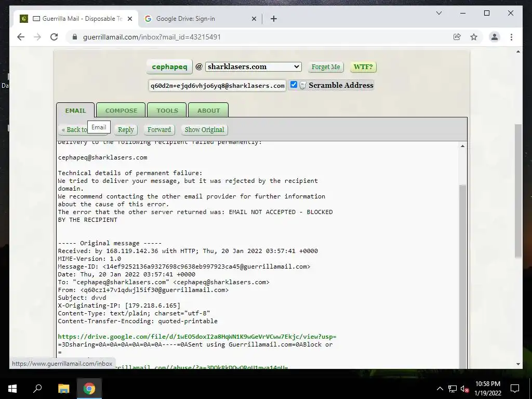Open the sharklasers.com domain dropdown
532x399 pixels.
point(253,67)
